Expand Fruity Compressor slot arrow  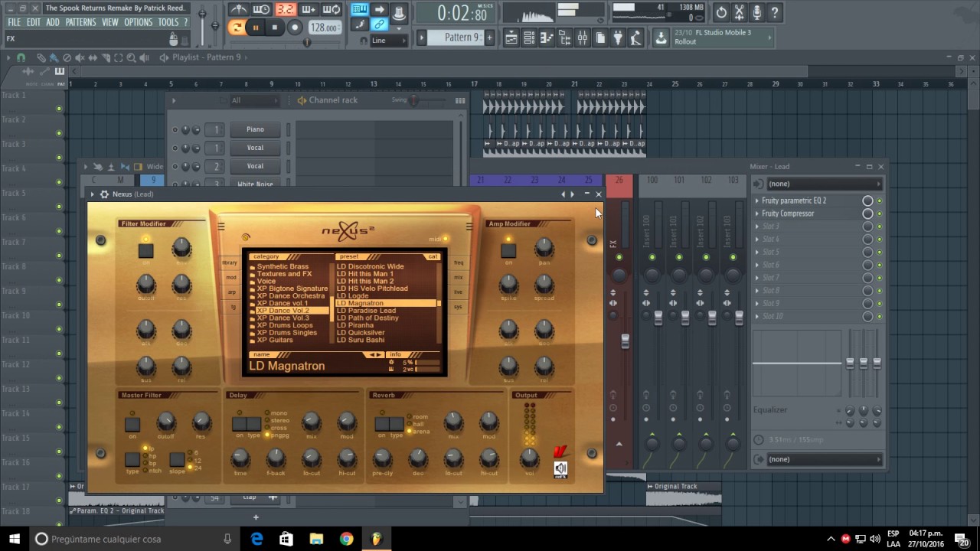tap(757, 214)
